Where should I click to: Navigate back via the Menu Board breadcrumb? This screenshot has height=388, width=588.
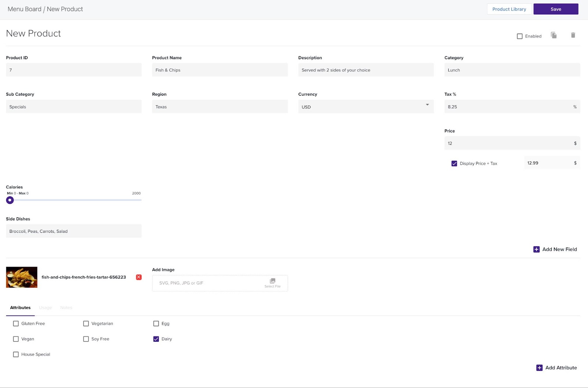point(24,9)
